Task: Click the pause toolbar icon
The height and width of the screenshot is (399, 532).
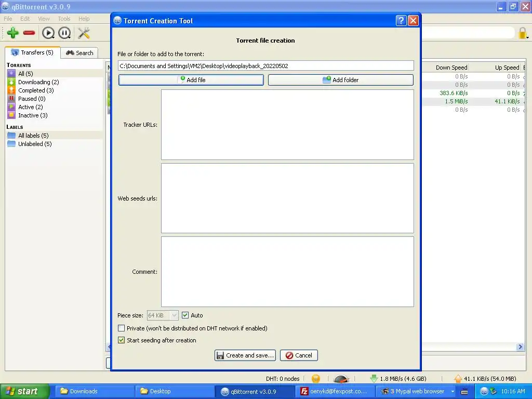Action: click(x=64, y=33)
